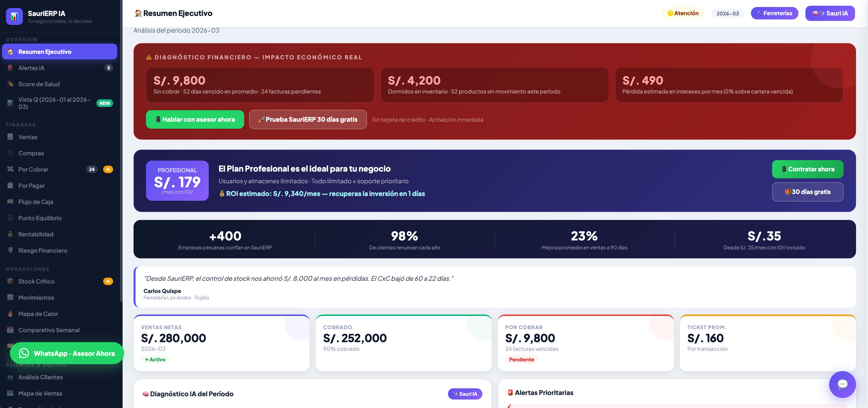The image size is (868, 408).
Task: Click the Movimientos icon
Action: pyautogui.click(x=10, y=298)
